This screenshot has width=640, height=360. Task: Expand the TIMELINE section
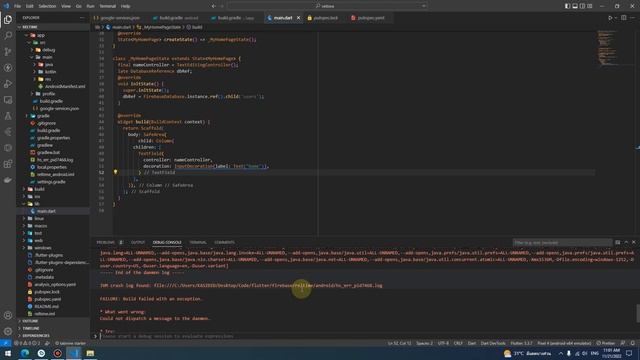coord(31,329)
